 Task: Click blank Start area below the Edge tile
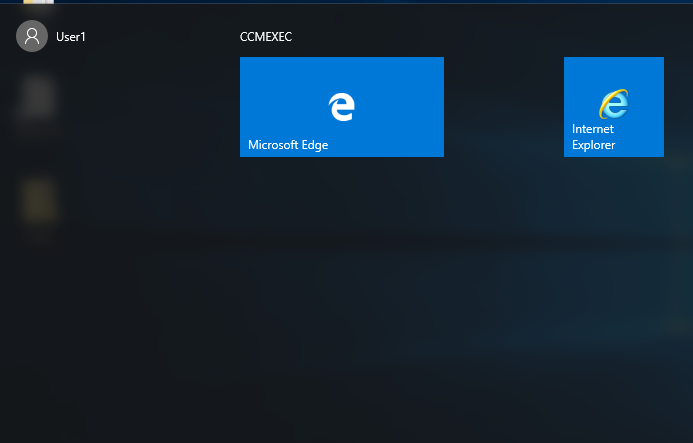tap(341, 250)
